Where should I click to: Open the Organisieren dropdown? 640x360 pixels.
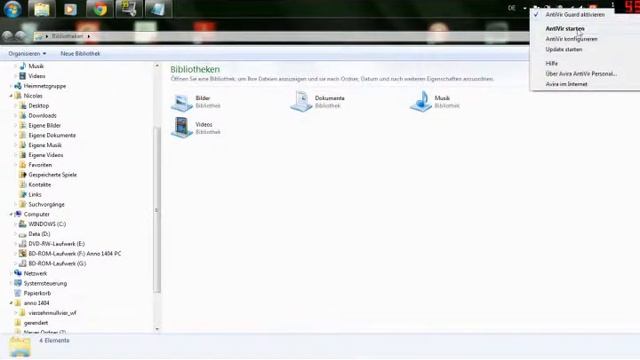[27, 53]
